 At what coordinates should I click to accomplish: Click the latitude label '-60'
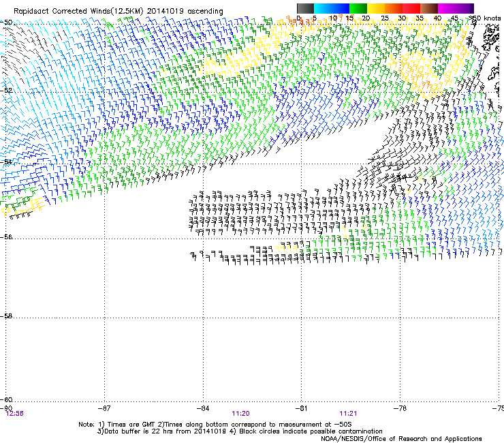tap(7, 399)
